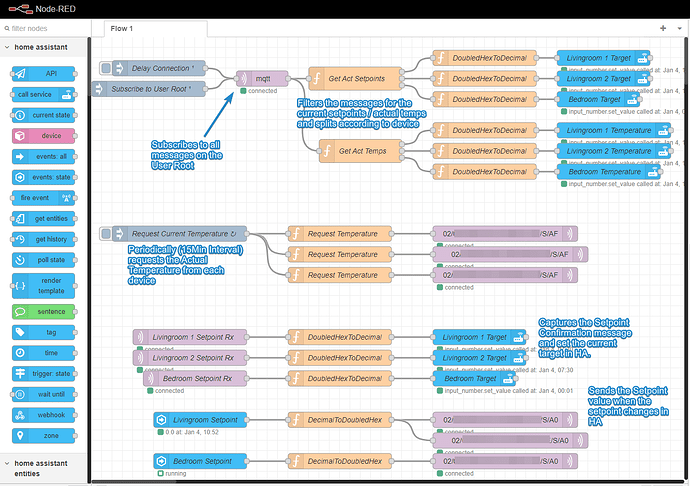Click the API node in the palette
Image resolution: width=690 pixels, height=486 pixels.
click(x=46, y=73)
